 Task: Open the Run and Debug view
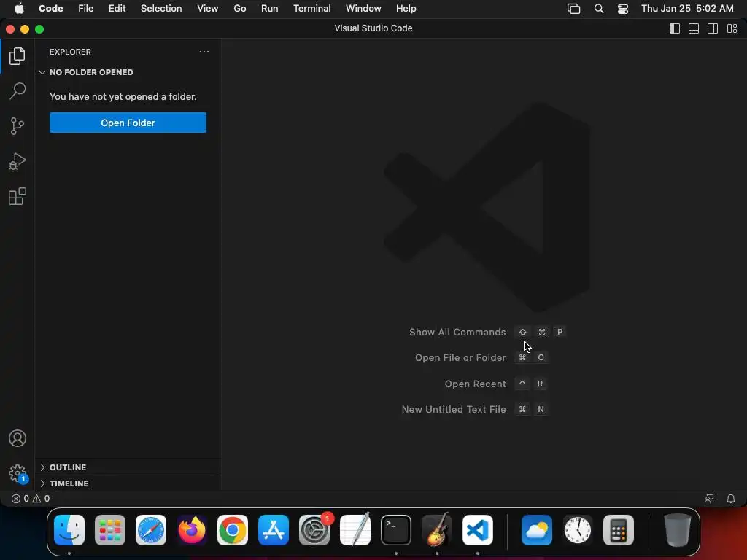pos(18,161)
